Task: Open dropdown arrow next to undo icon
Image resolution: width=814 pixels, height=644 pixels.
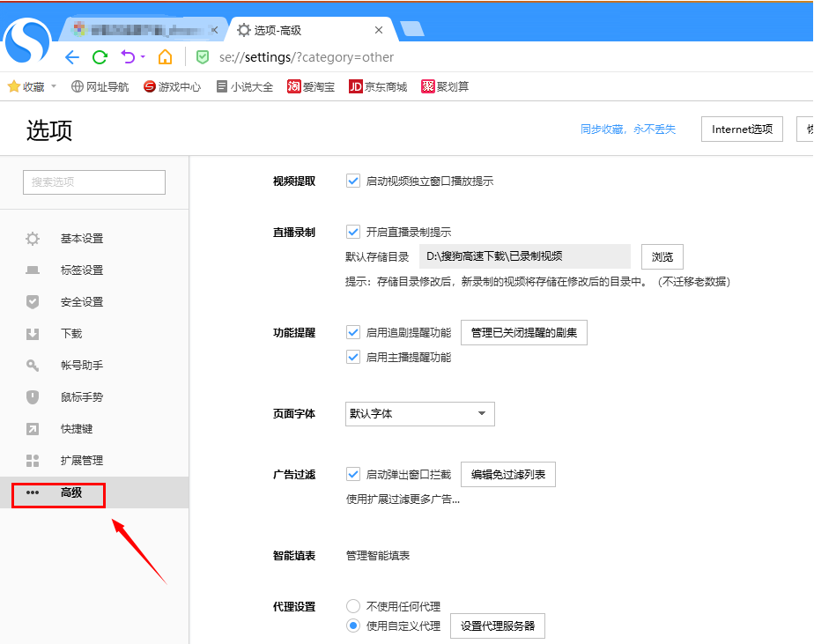Action: coord(143,58)
